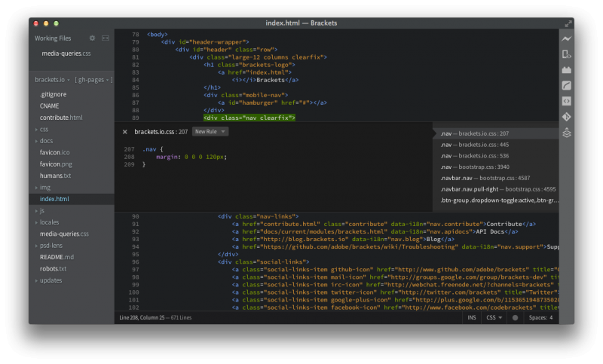Click the Contribute link text on line 91
This screenshot has height=364, width=603.
tap(504, 224)
